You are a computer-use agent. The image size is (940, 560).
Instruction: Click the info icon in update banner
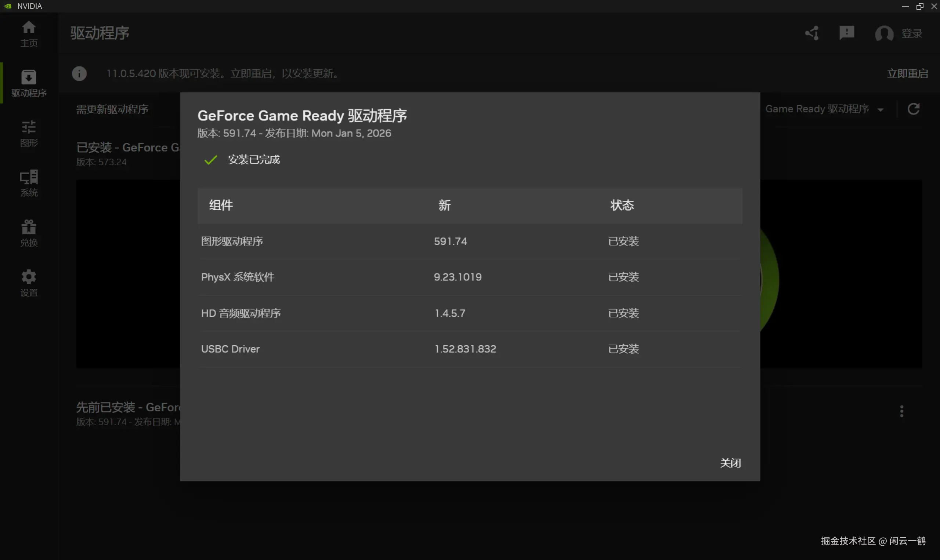pos(79,73)
